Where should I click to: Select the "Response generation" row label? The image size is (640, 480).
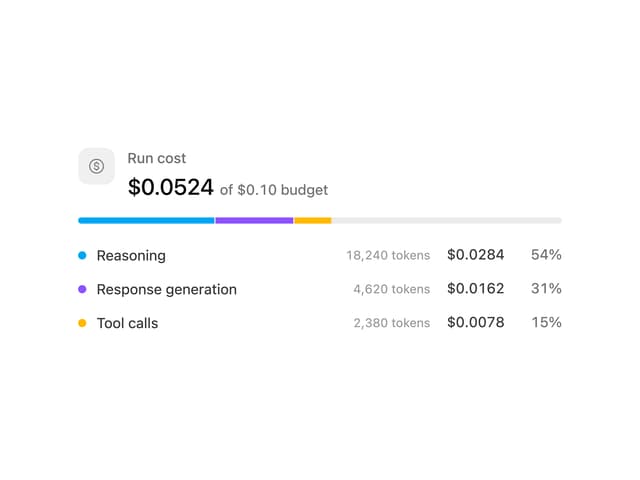coord(167,290)
